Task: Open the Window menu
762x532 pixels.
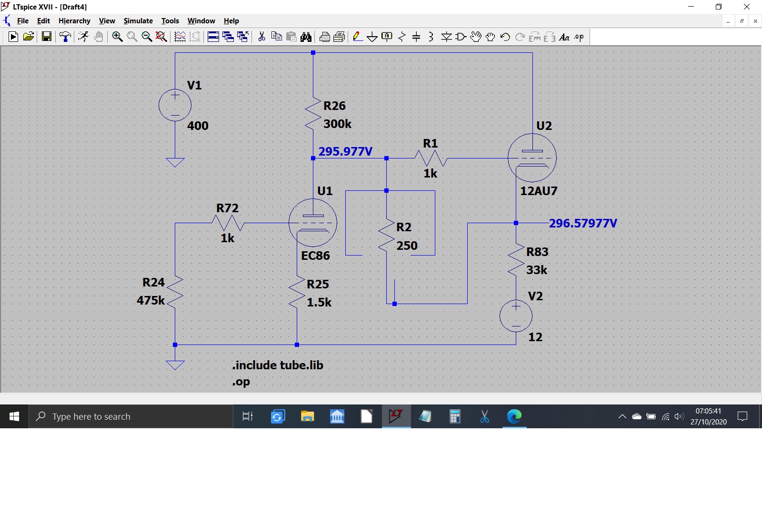Action: (201, 21)
